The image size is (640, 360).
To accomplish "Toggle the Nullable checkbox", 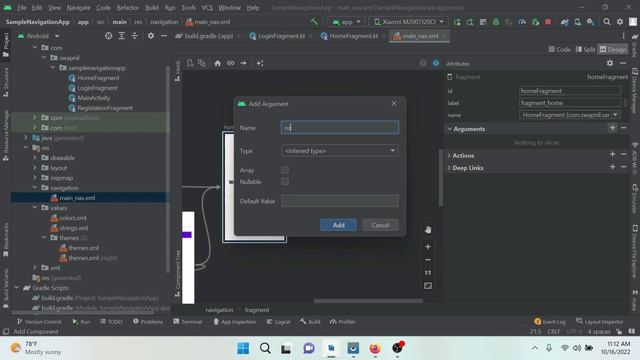I will pos(285,182).
